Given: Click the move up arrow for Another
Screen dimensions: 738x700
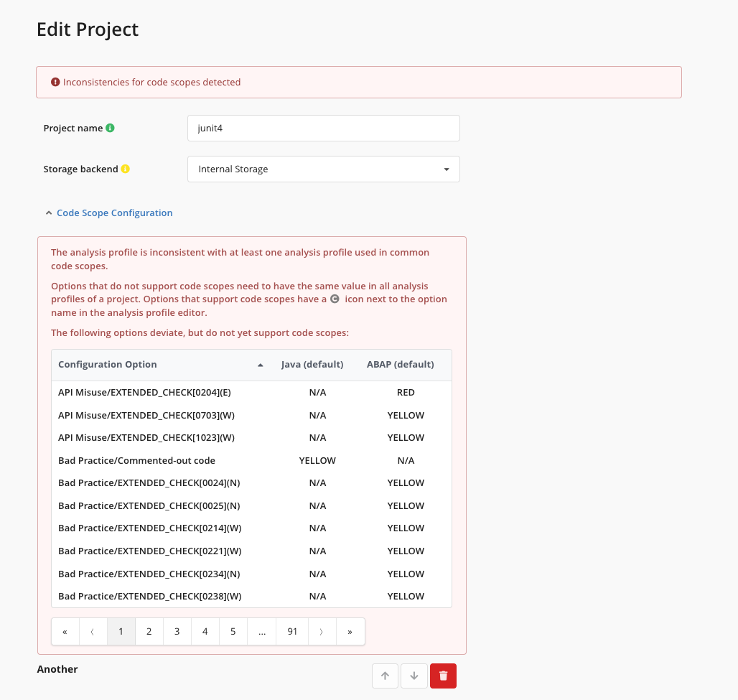Looking at the screenshot, I should tap(385, 676).
